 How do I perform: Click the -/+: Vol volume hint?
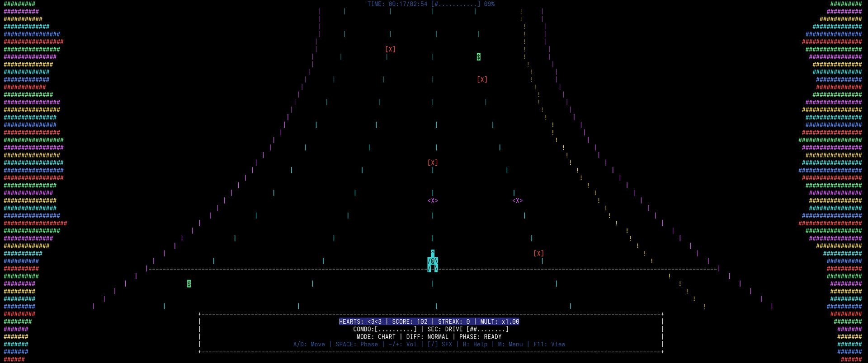click(x=402, y=344)
